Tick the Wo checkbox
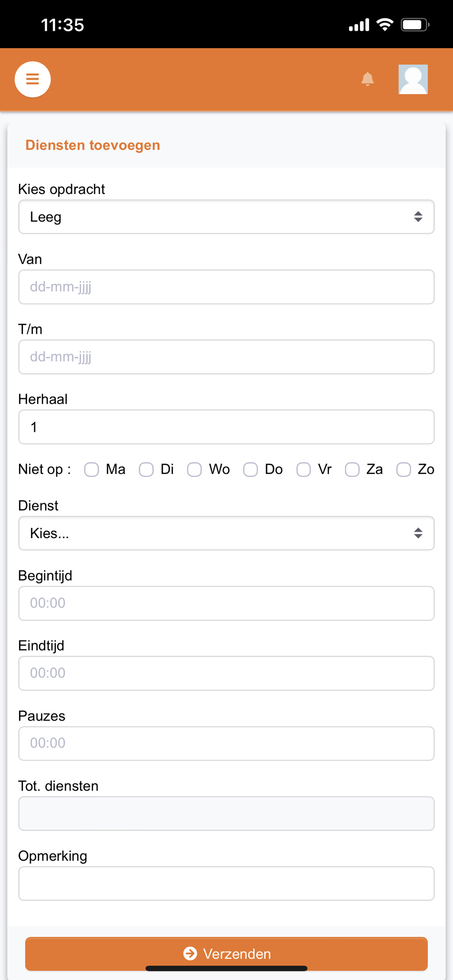453x980 pixels. (195, 469)
